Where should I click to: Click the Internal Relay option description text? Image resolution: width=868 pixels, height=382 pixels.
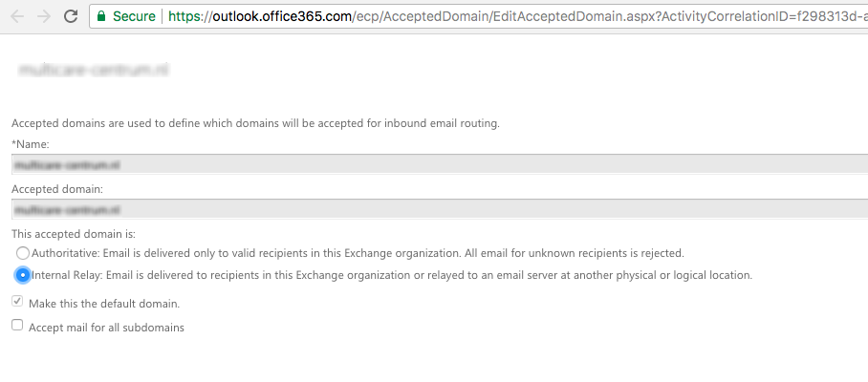point(392,275)
